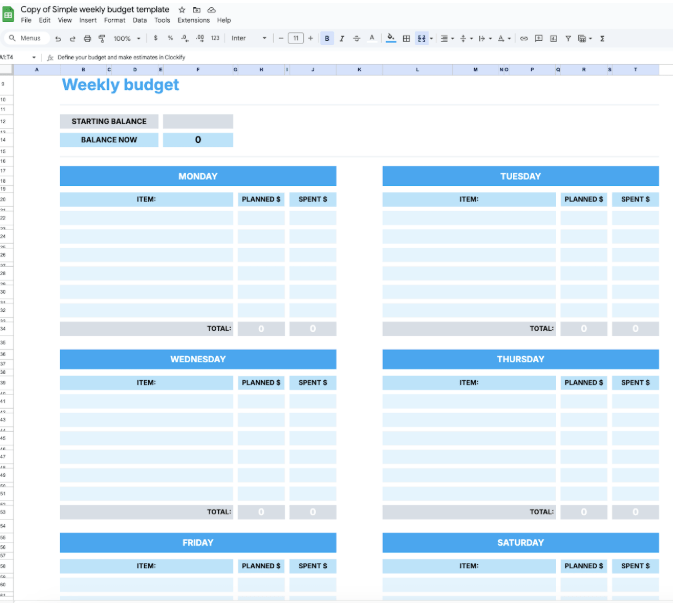The width and height of the screenshot is (673, 603).
Task: Click the SATURDAY header cell
Action: 521,542
